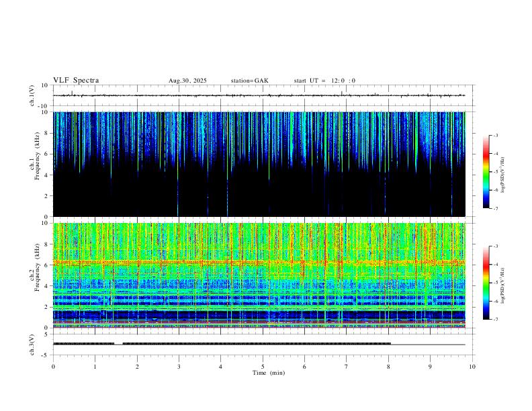The height and width of the screenshot is (411, 532).
Task: Click the ch.1 spectrogram colorbar
Action: coord(486,171)
